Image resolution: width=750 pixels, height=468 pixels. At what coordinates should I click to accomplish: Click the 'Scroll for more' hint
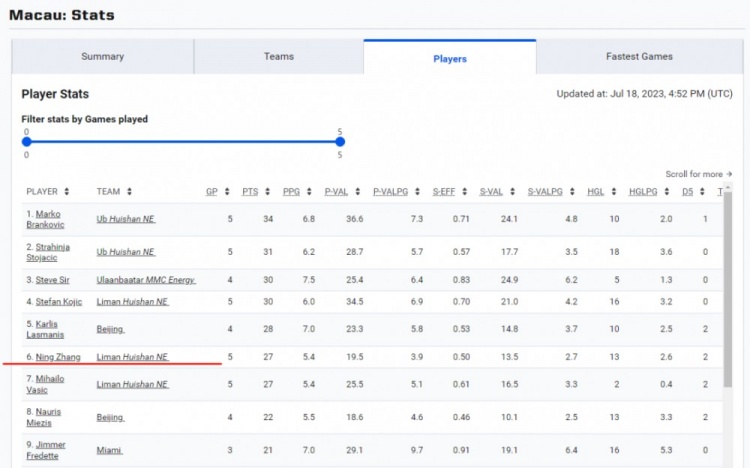[699, 174]
